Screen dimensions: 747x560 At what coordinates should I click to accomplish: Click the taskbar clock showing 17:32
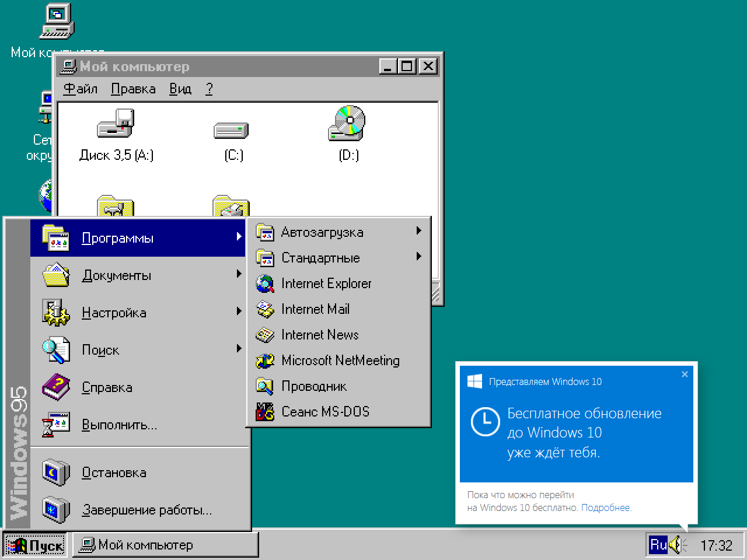click(x=716, y=545)
